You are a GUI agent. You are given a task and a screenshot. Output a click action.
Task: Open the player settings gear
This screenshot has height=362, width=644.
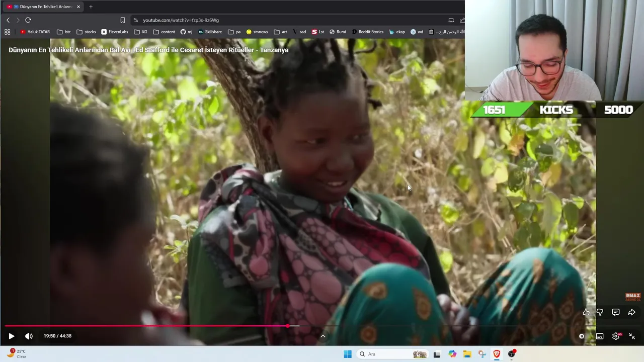point(616,336)
